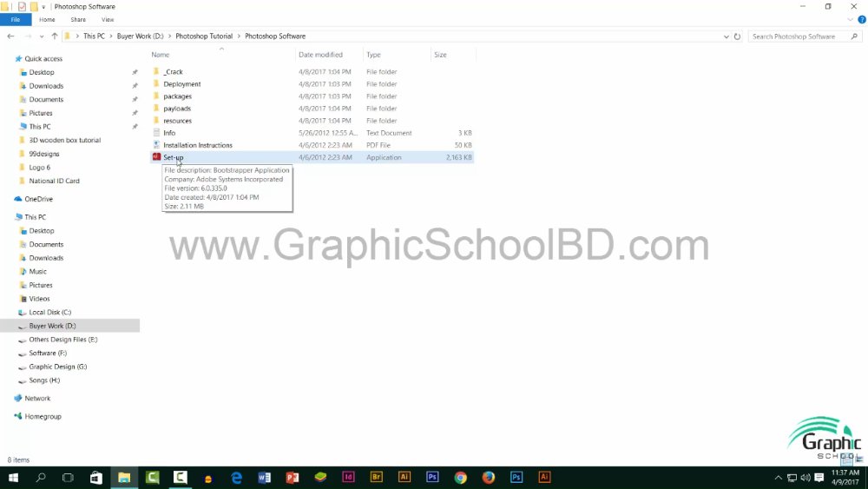This screenshot has height=489, width=868.
Task: Switch to the Home ribbon tab
Action: (x=47, y=19)
